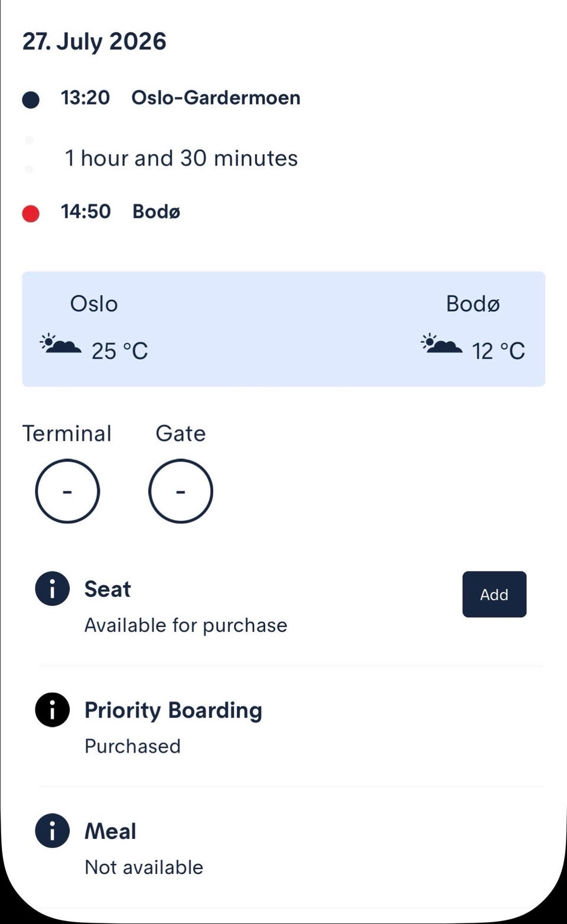The image size is (567, 924).
Task: Tap the Oslo 25 °C temperature
Action: point(120,351)
